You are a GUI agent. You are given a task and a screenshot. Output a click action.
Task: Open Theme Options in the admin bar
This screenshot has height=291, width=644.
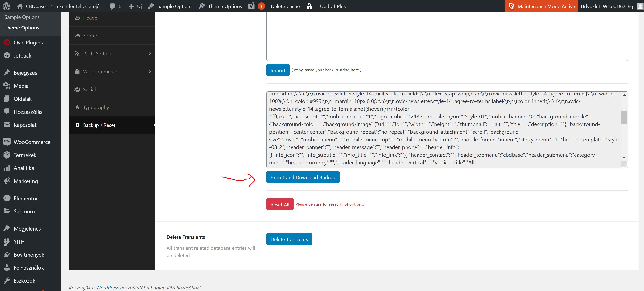click(x=220, y=6)
